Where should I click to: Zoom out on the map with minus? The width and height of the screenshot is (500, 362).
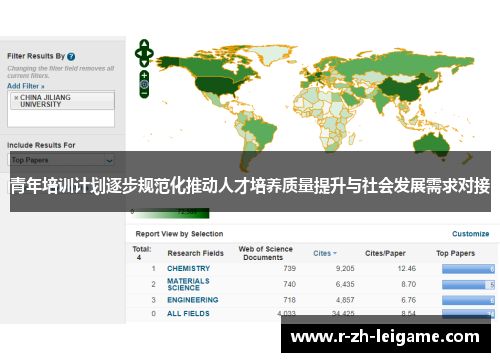(x=144, y=93)
